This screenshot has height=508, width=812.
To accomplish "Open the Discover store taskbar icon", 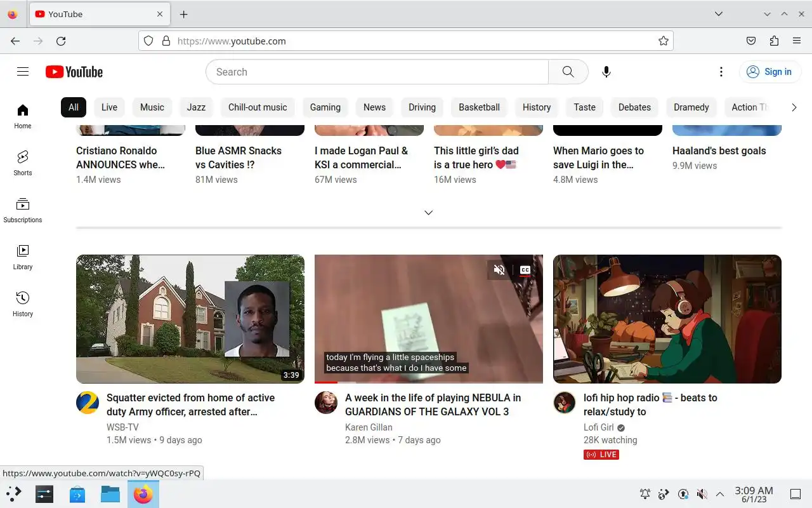I will coord(77,493).
